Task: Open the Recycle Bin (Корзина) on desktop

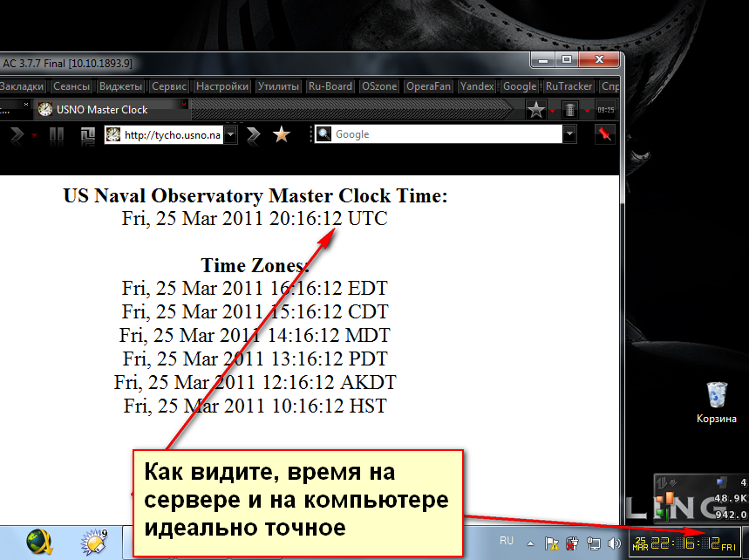Action: (x=717, y=395)
